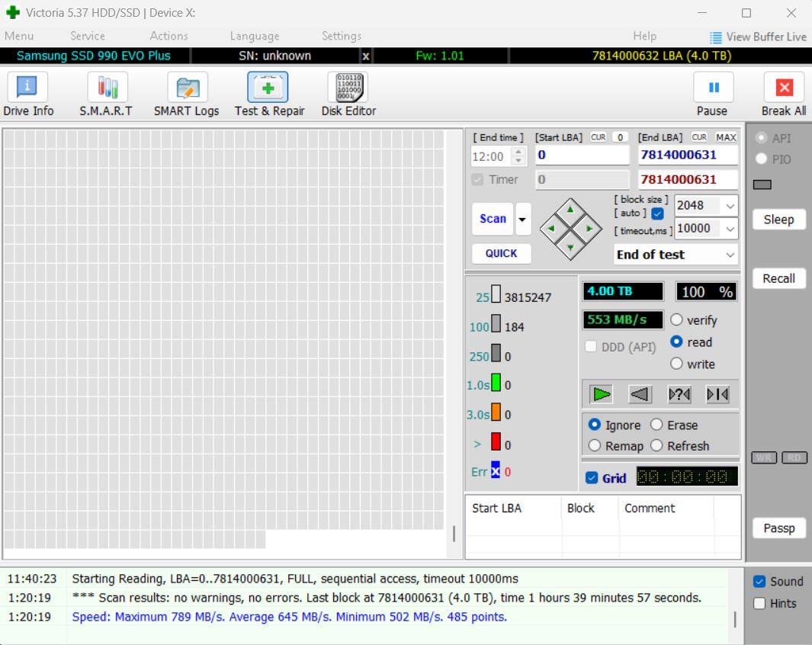Viewport: 812px width, 645px height.
Task: Choose Remap as bad-block action
Action: 595,445
